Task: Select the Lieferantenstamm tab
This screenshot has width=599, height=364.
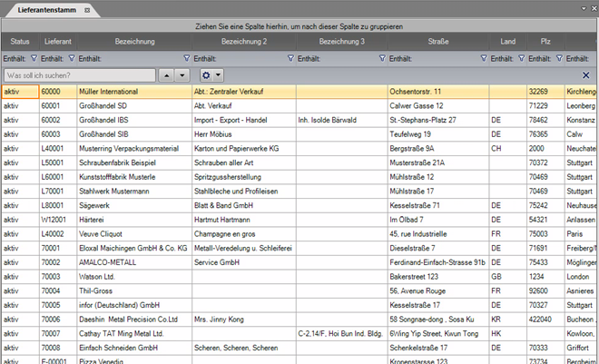Action: pos(41,8)
